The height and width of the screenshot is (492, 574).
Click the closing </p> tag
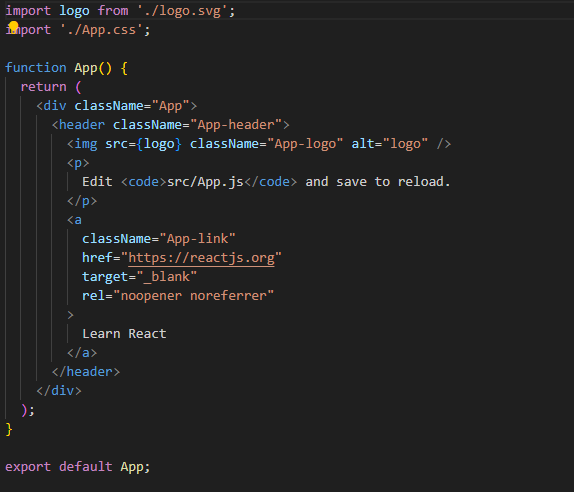82,201
